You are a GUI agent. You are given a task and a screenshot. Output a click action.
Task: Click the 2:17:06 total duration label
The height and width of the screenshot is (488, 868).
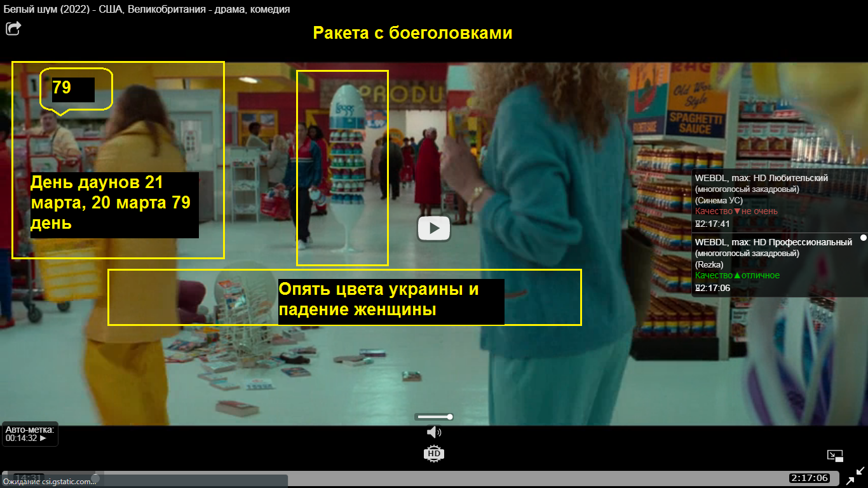pyautogui.click(x=810, y=478)
